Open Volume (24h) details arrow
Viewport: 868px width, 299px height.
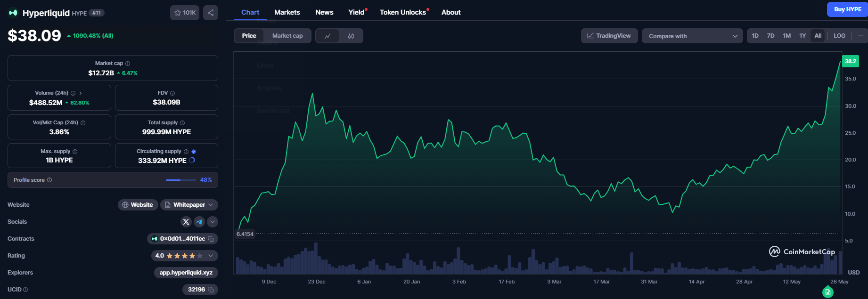[x=81, y=93]
